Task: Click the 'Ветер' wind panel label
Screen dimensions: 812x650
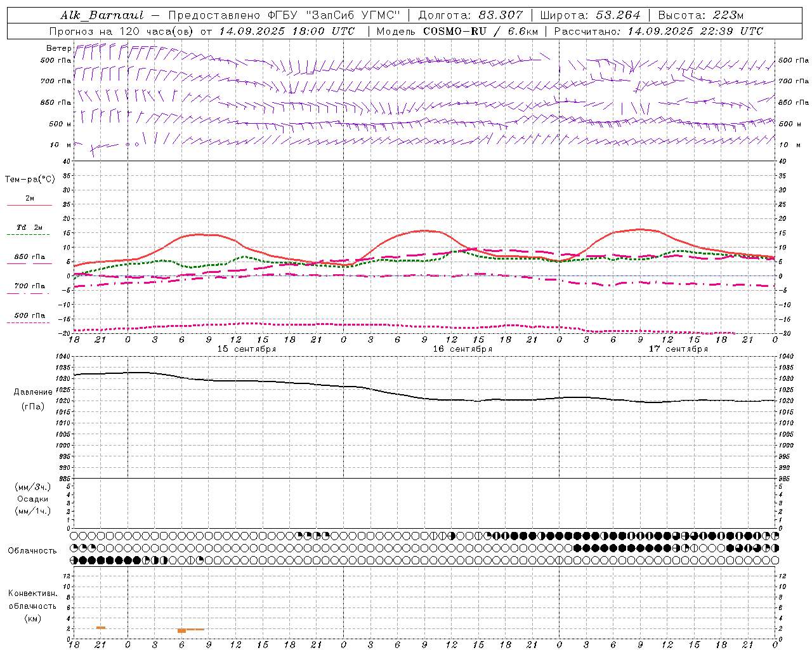Action: [x=58, y=48]
